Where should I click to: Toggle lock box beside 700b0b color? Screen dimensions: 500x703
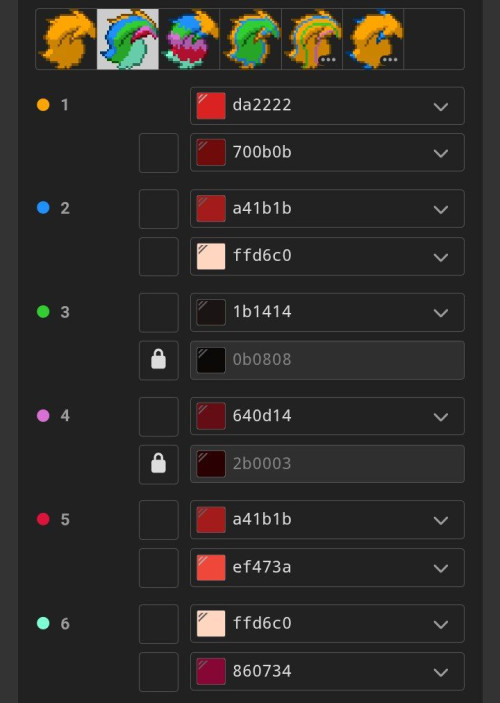pos(159,153)
